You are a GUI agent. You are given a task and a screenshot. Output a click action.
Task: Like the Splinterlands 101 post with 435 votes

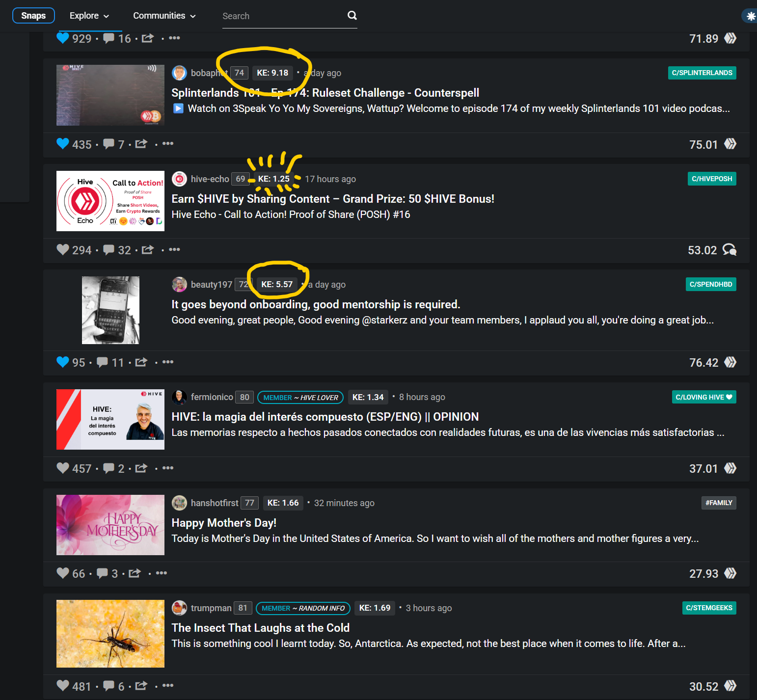tap(63, 144)
